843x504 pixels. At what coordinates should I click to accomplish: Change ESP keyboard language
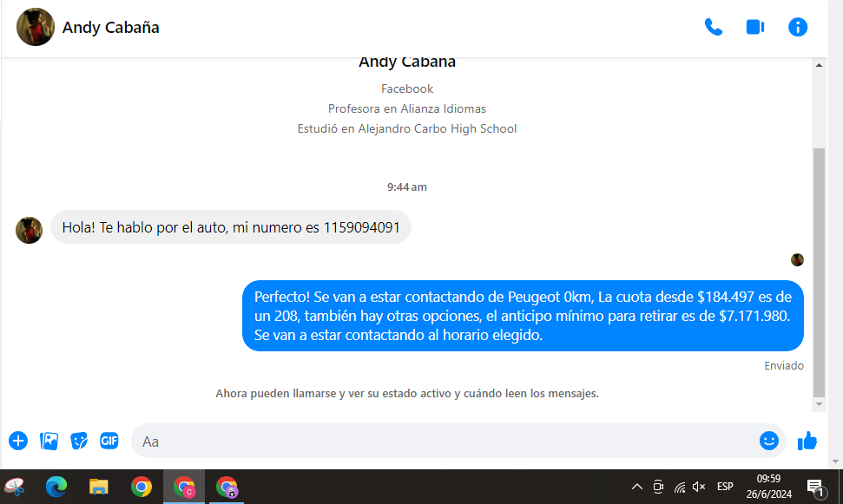pyautogui.click(x=725, y=487)
